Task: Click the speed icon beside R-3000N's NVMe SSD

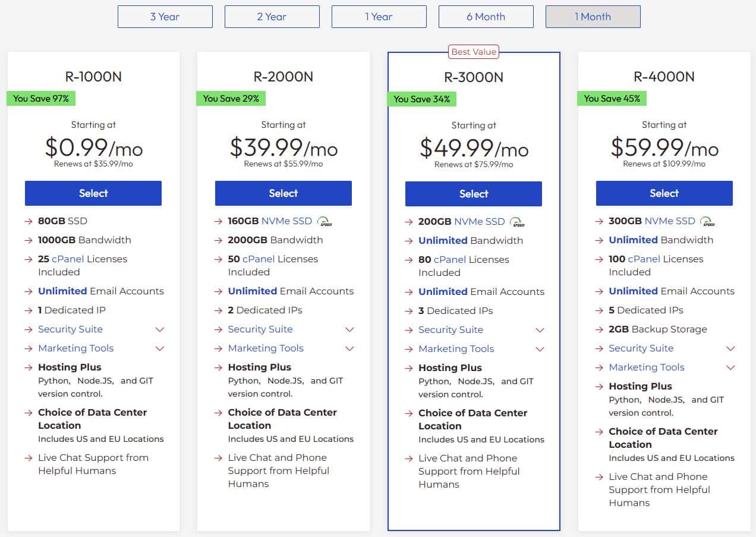Action: tap(518, 222)
